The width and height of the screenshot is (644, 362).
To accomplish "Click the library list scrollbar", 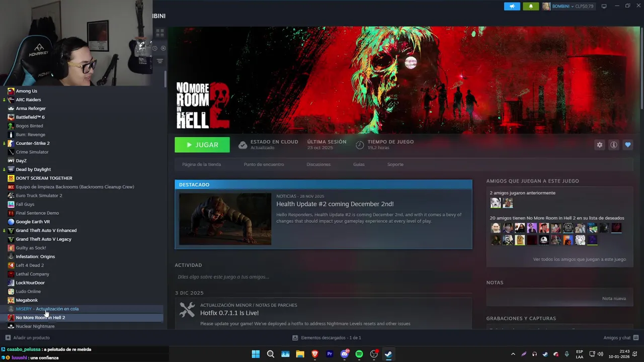I will pos(166,79).
